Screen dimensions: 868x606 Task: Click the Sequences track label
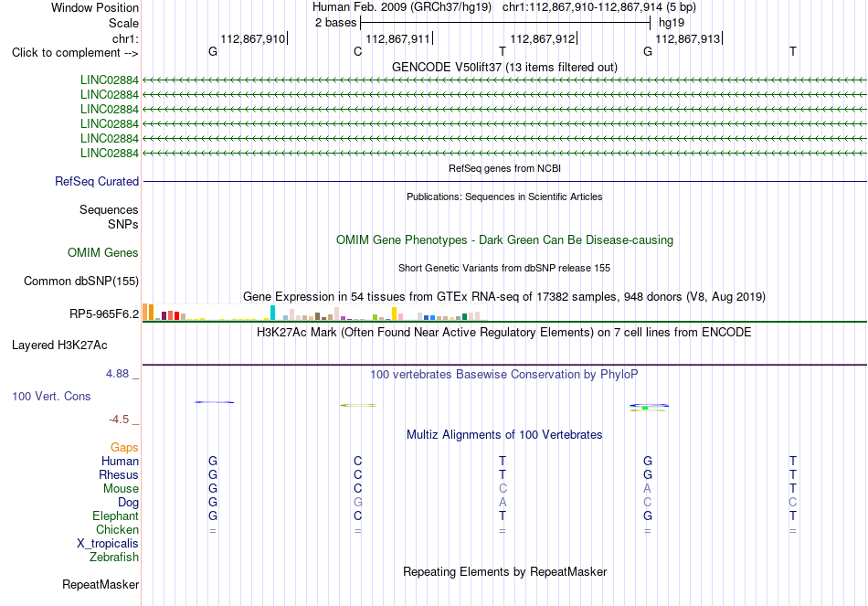tap(109, 209)
